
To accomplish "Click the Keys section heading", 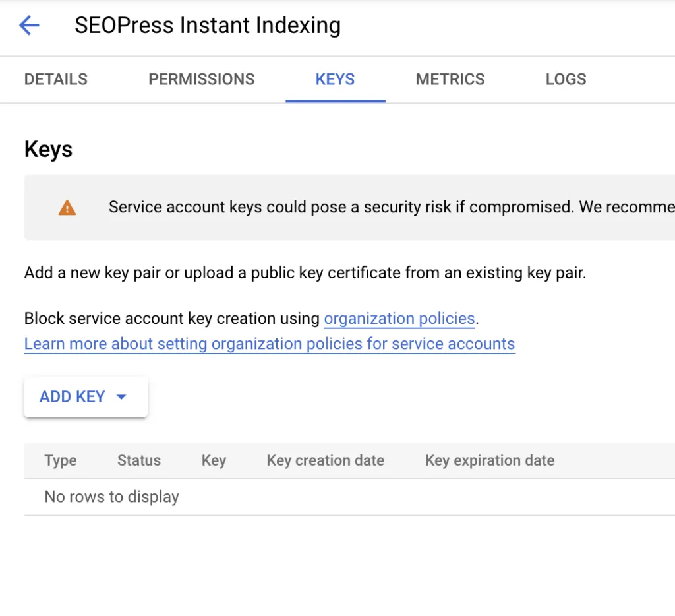I will 48,149.
